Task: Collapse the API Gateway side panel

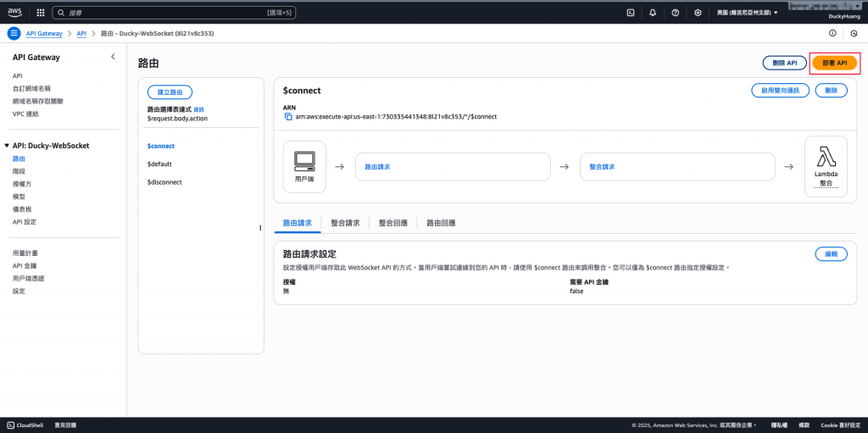Action: pyautogui.click(x=113, y=57)
